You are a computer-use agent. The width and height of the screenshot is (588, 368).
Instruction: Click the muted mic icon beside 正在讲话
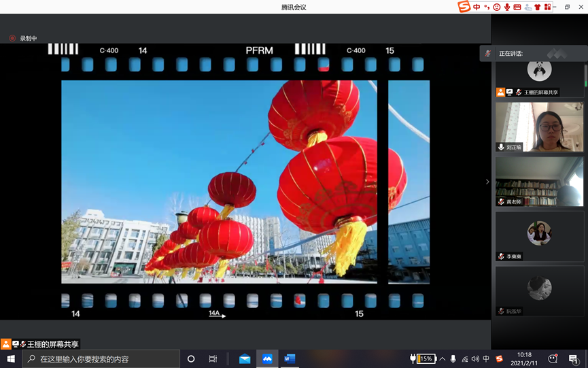pos(487,54)
